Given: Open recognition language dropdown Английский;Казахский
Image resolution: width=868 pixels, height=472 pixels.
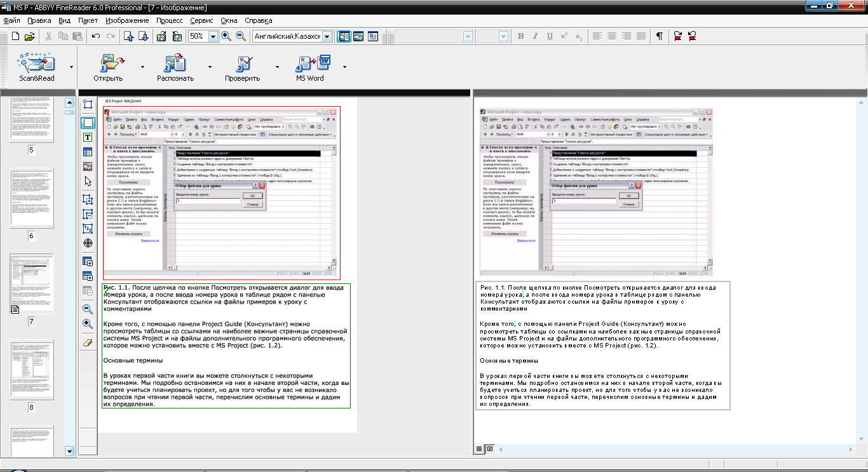Looking at the screenshot, I should 327,37.
